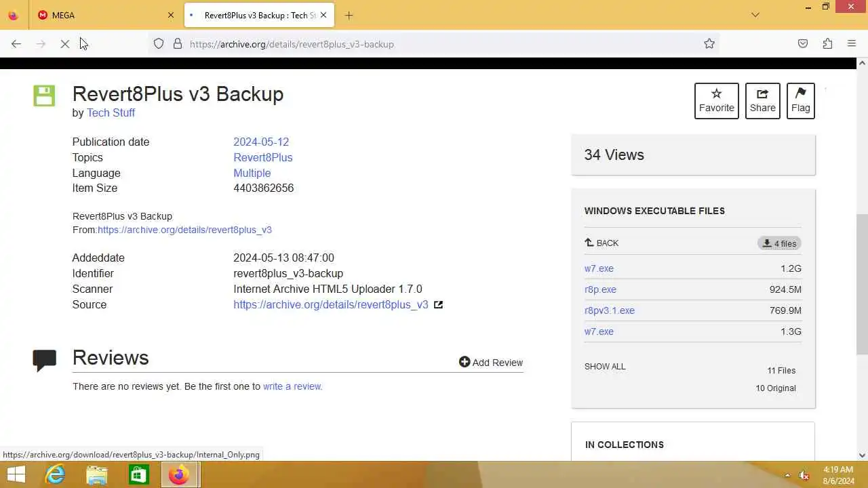
Task: Open the Source revert8plus_v3 link
Action: pos(331,304)
